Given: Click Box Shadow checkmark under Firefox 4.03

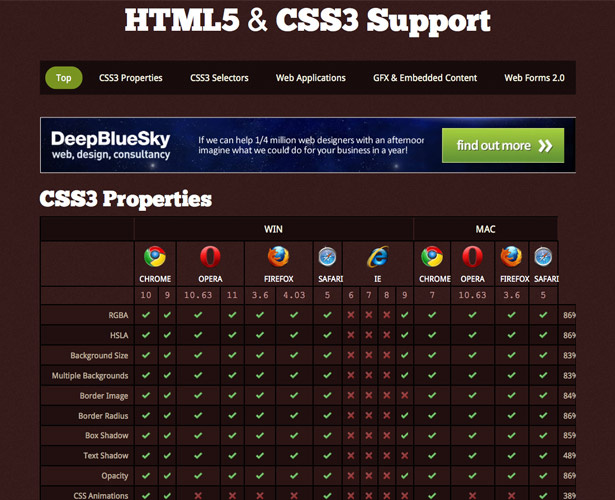Looking at the screenshot, I should (x=294, y=435).
